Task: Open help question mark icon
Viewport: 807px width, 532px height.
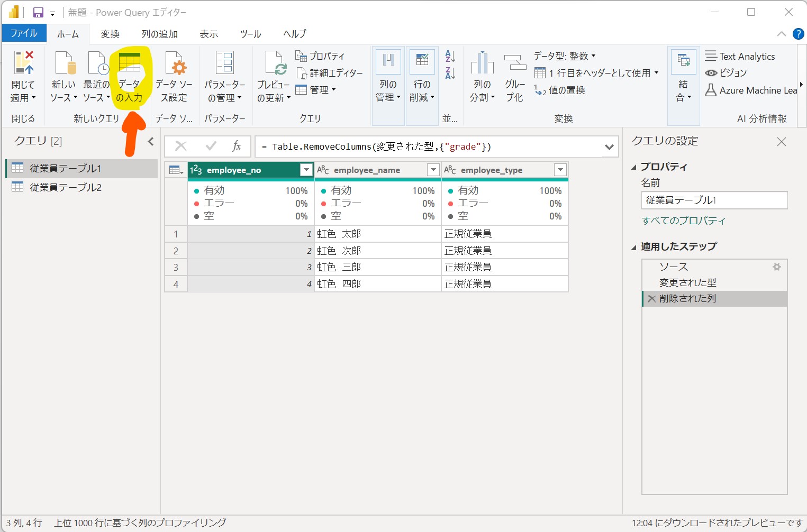Action: [798, 34]
